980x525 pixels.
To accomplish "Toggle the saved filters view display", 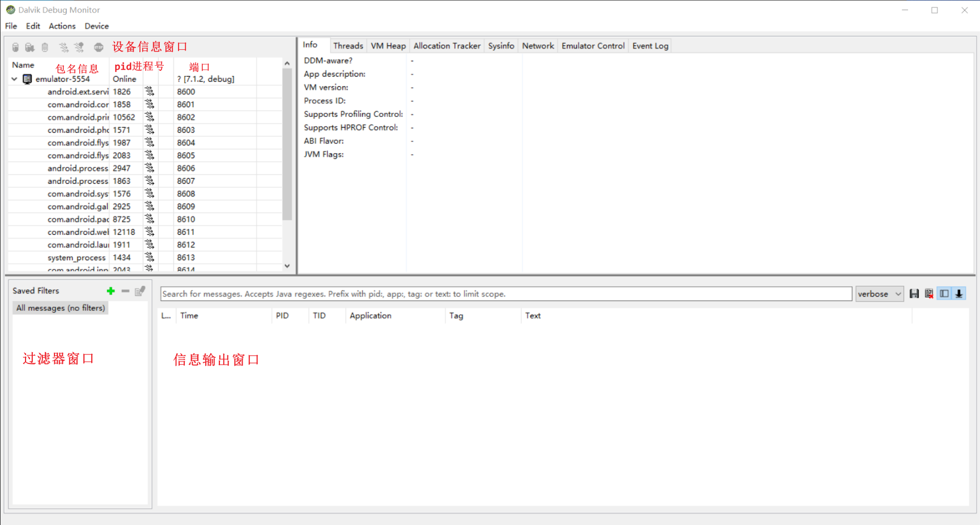I will (x=944, y=294).
